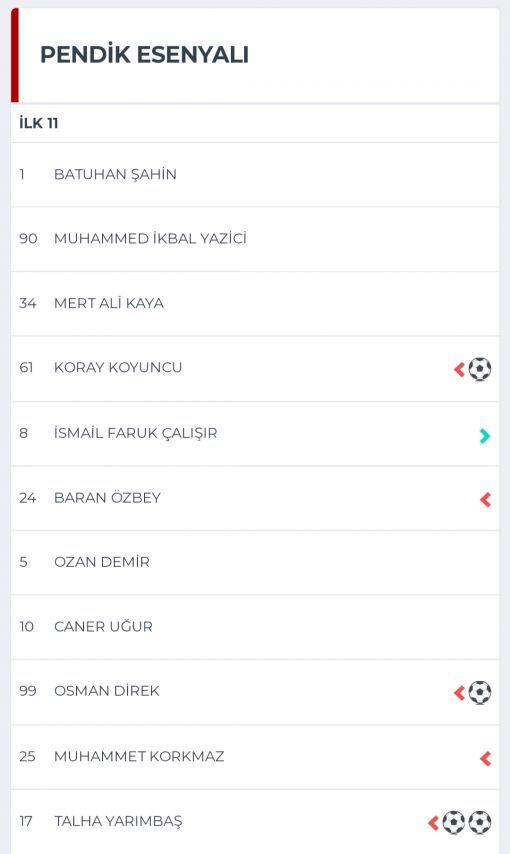
Task: Click the red substitution arrow for Baran Özbey
Action: coord(485,499)
